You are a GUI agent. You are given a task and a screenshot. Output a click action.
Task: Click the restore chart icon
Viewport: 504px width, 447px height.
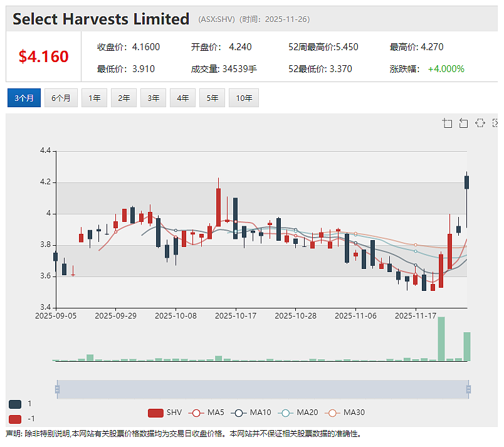(480, 123)
